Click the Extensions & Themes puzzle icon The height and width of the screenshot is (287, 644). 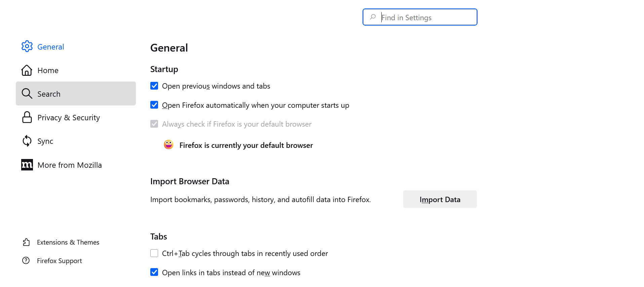coord(26,242)
